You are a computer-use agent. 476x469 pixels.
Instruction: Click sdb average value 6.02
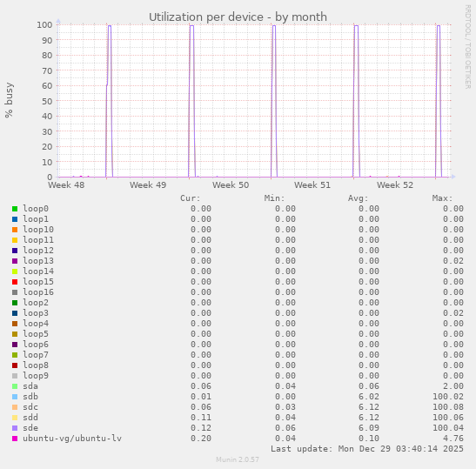click(x=369, y=397)
